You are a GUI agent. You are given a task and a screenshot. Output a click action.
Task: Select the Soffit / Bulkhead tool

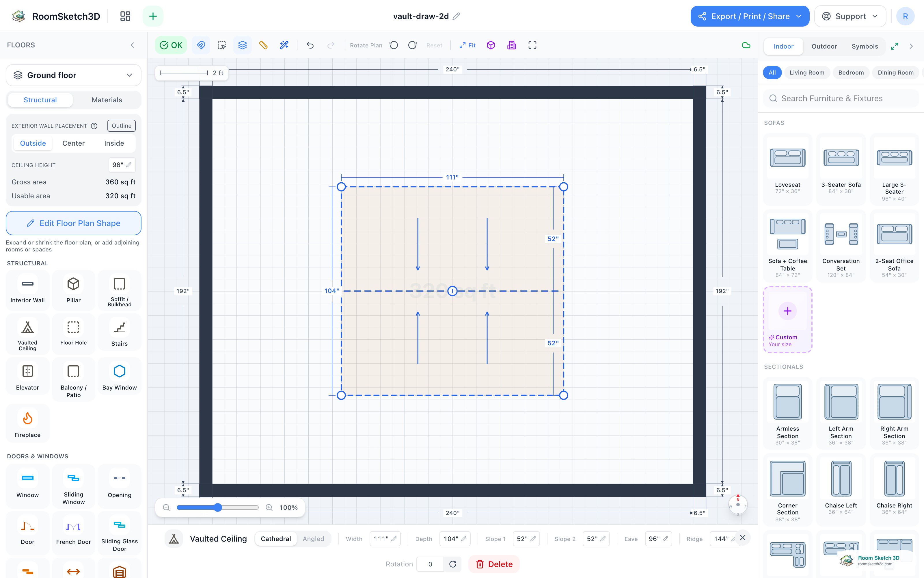pyautogui.click(x=120, y=290)
